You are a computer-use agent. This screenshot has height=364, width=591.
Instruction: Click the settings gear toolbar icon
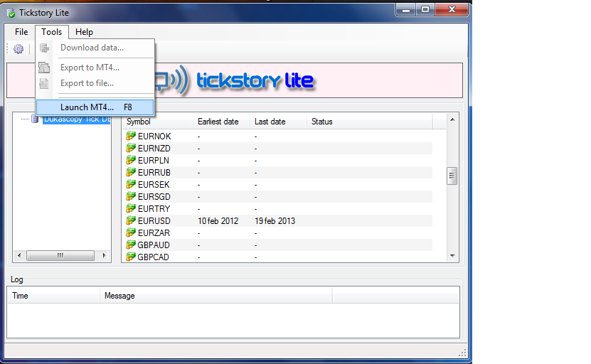point(18,49)
